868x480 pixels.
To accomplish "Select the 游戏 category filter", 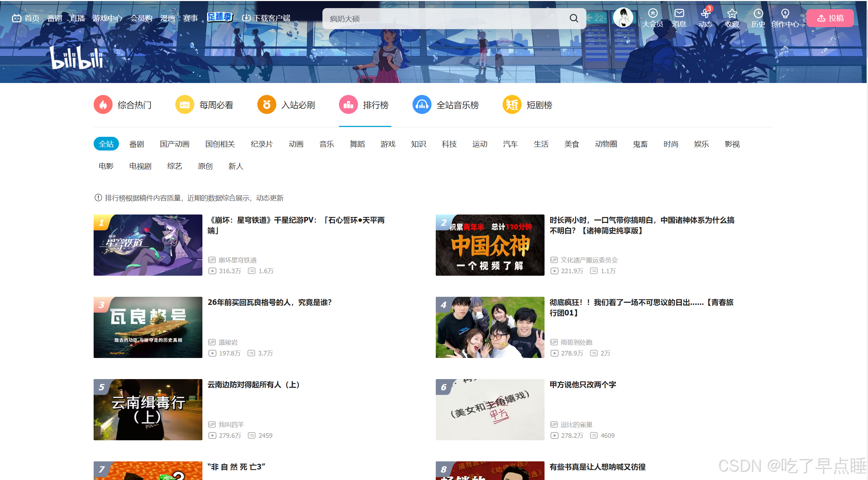I will point(388,144).
